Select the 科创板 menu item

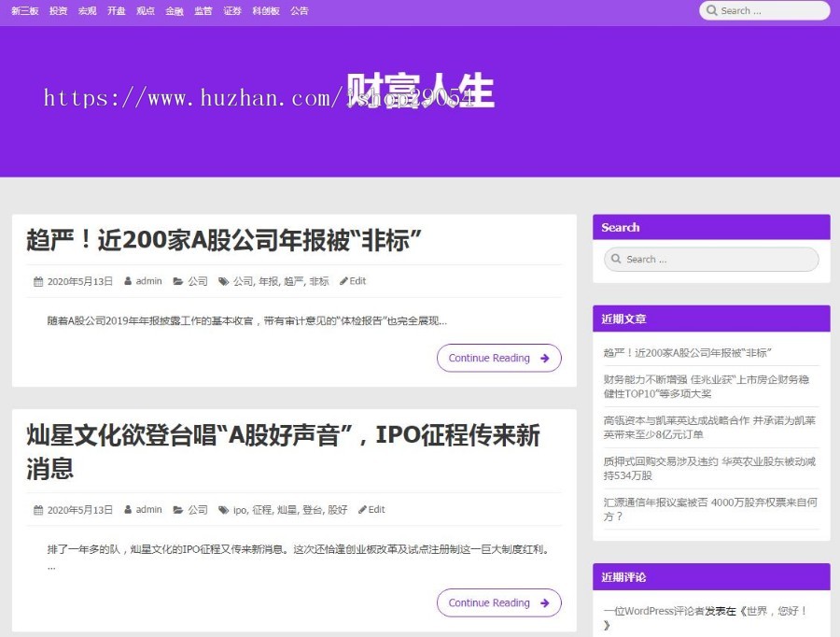264,10
